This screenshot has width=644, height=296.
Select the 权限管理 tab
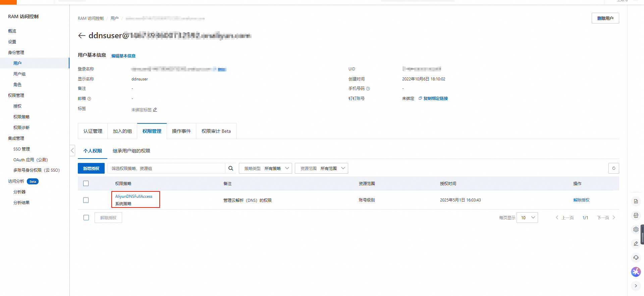point(152,131)
